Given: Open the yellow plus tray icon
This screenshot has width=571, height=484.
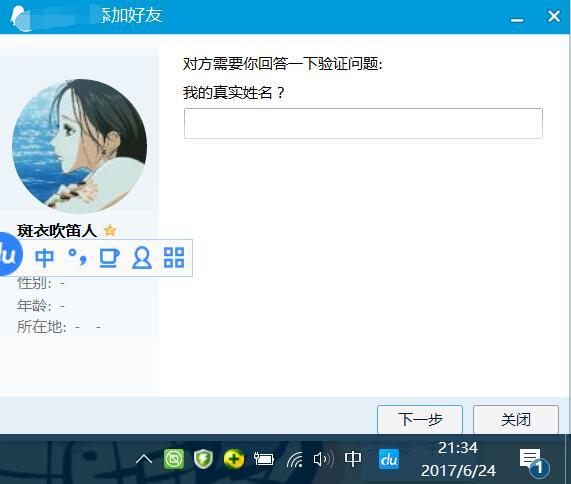Looking at the screenshot, I should click(234, 459).
